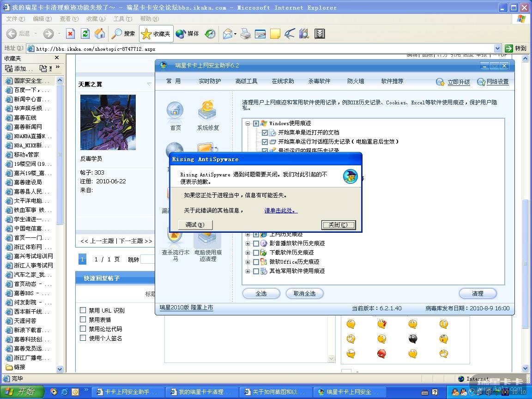Check 影音播放软件历史痕迹 checkbox

(256, 244)
